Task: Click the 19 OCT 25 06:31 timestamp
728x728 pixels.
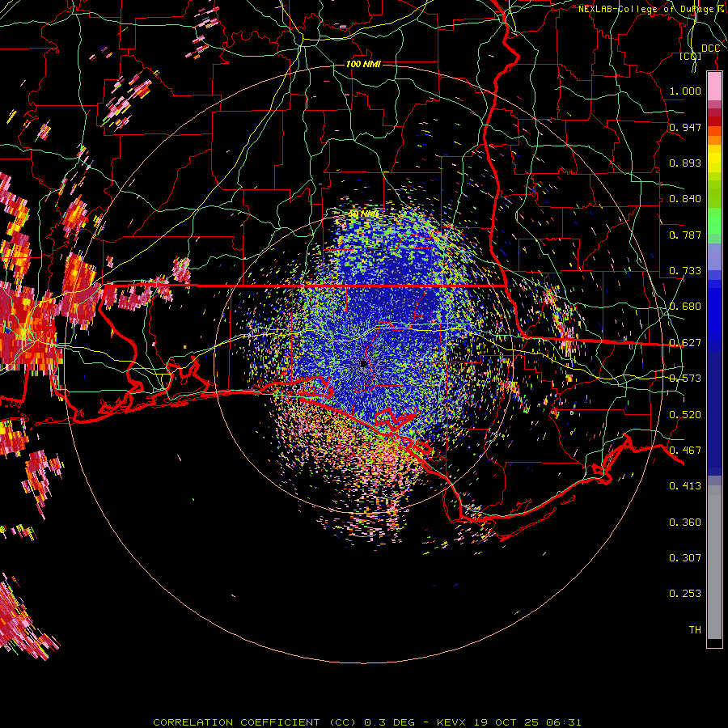Action: click(x=527, y=722)
